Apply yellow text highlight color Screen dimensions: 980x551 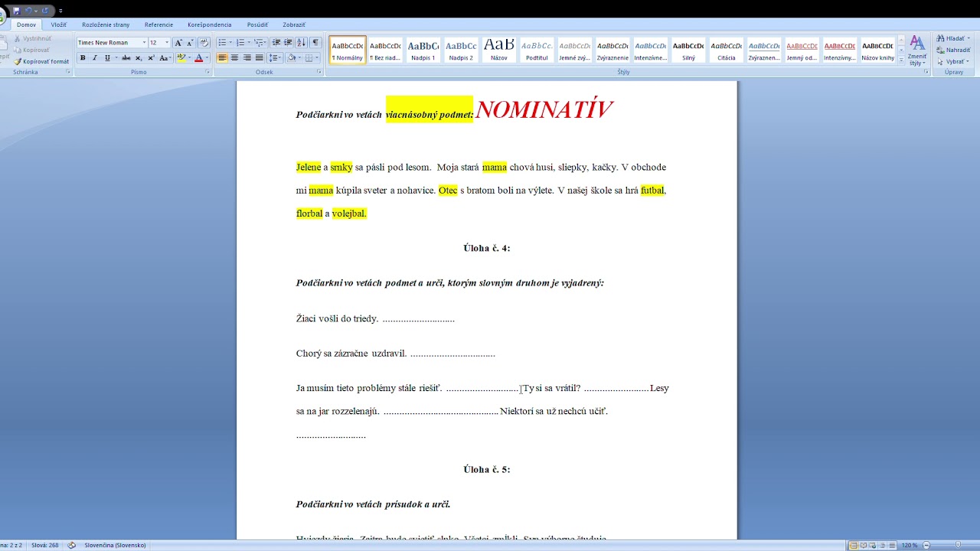181,58
